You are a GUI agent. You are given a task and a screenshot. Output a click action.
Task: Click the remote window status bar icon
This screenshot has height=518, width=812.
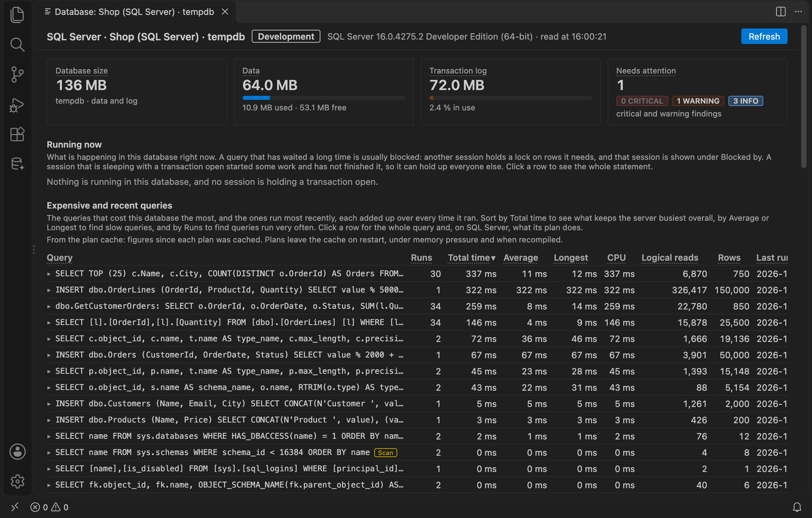15,507
